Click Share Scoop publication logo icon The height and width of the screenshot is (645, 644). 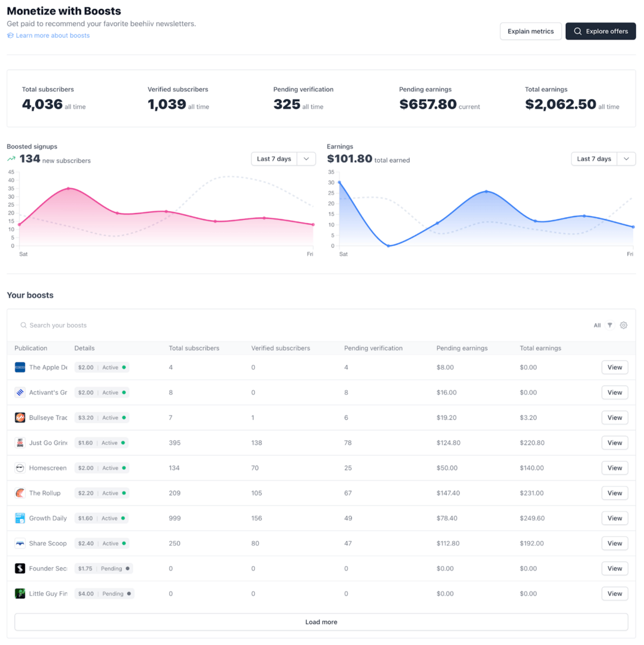(x=20, y=543)
